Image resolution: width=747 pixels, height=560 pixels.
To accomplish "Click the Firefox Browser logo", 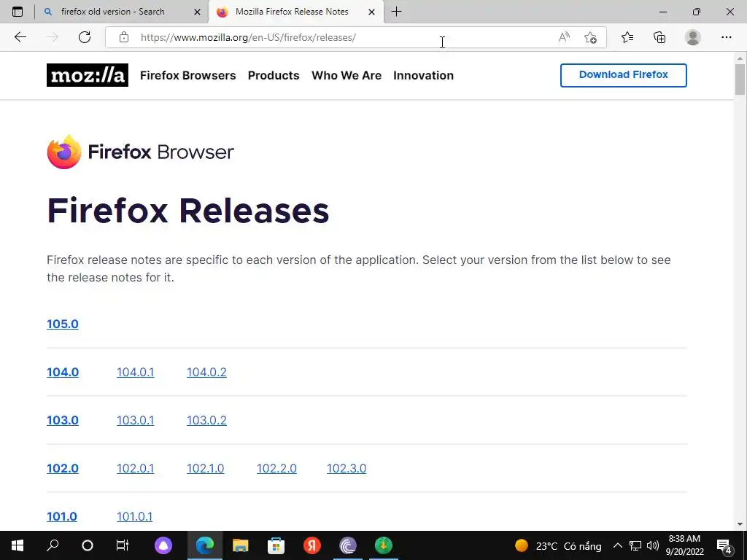I will pyautogui.click(x=141, y=152).
